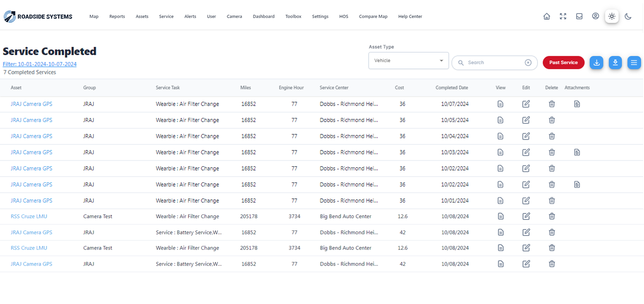
Task: View the 10/07/2024 service record
Action: [x=500, y=104]
